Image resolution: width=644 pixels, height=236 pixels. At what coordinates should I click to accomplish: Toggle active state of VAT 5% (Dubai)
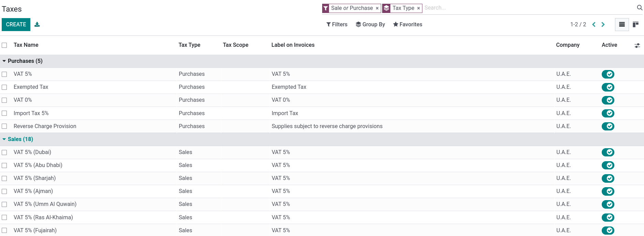tap(608, 152)
